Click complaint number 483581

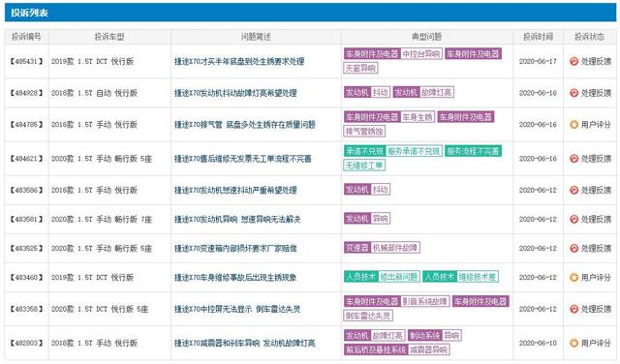[26, 220]
